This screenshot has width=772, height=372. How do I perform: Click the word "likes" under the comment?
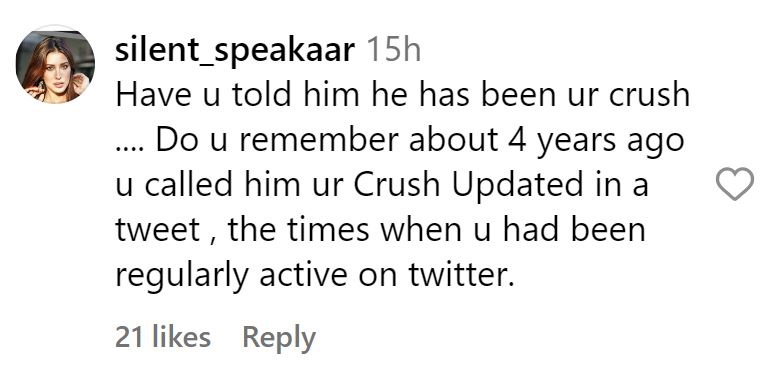click(x=182, y=338)
